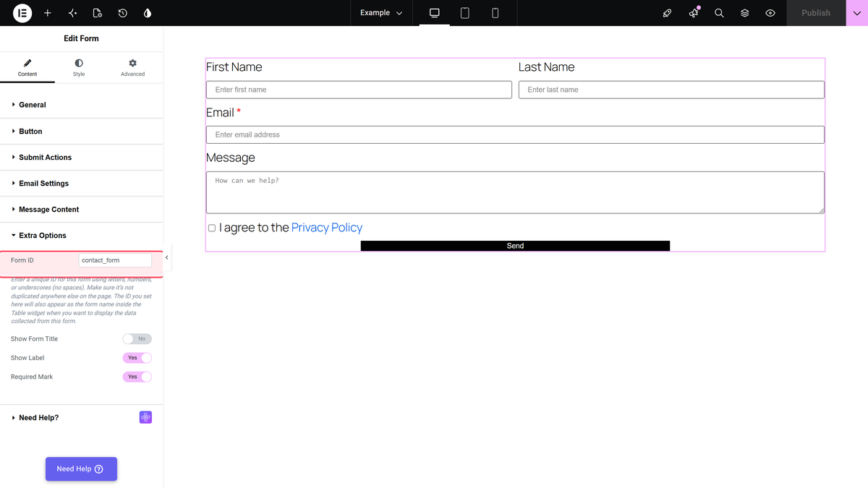868x488 pixels.
Task: Expand the Button section
Action: pyautogui.click(x=81, y=132)
